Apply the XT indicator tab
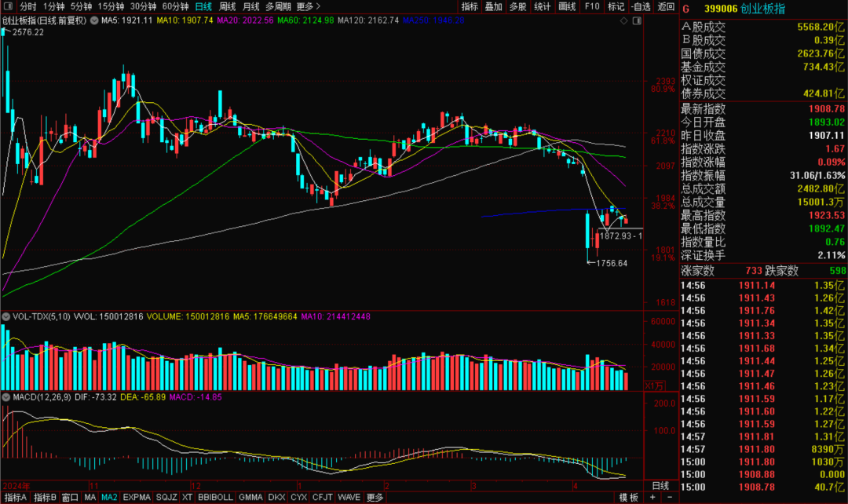 tap(187, 498)
